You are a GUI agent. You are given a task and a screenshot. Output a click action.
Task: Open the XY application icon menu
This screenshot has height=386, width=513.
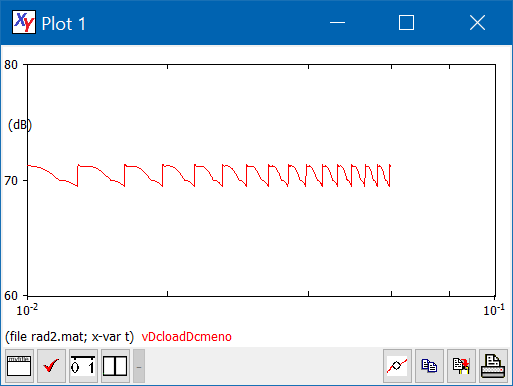(24, 22)
